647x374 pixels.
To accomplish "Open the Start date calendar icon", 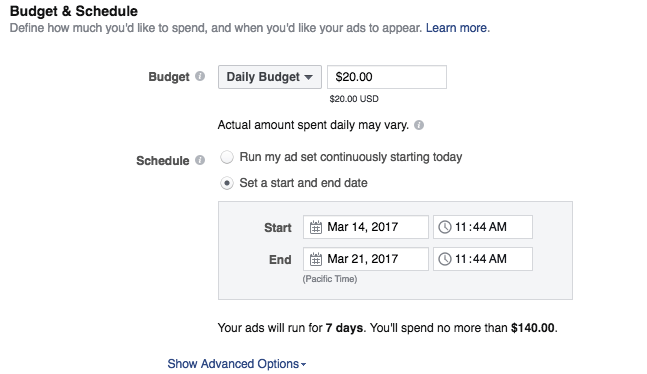I will tap(316, 227).
